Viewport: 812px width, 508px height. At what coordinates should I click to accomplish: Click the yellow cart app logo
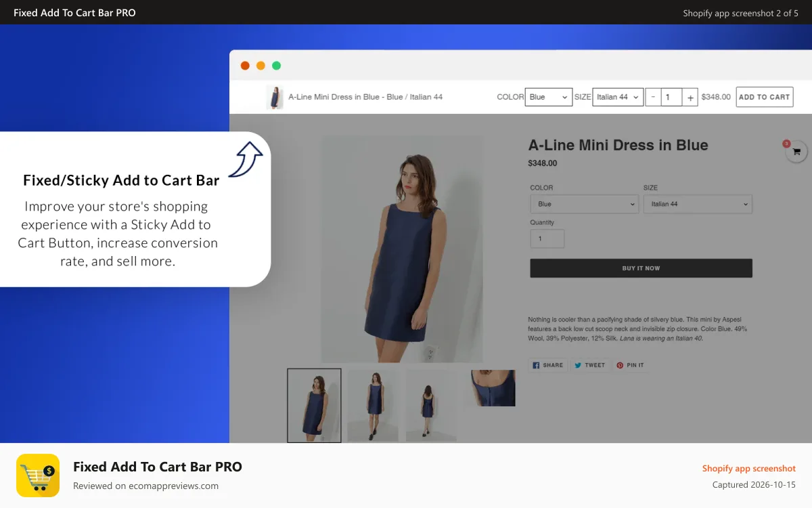38,475
